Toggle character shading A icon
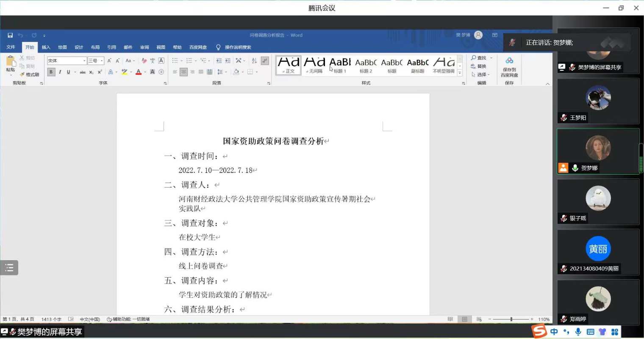Viewport: 644px width, 339px height. pyautogui.click(x=153, y=72)
